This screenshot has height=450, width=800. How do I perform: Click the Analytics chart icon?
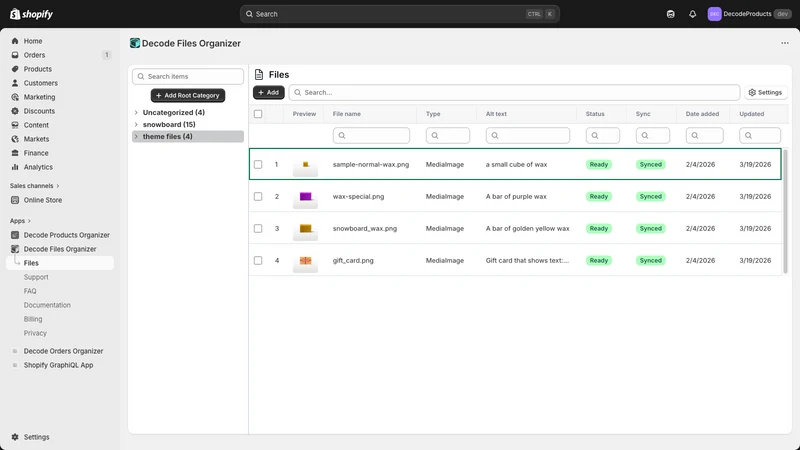tap(15, 167)
